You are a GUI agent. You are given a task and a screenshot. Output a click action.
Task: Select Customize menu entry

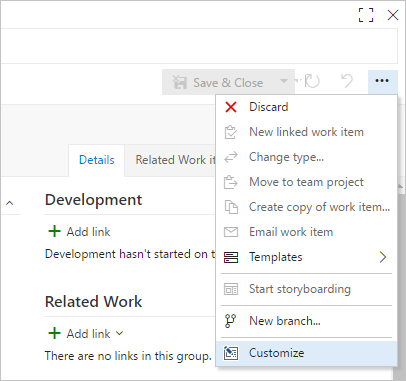pos(306,353)
